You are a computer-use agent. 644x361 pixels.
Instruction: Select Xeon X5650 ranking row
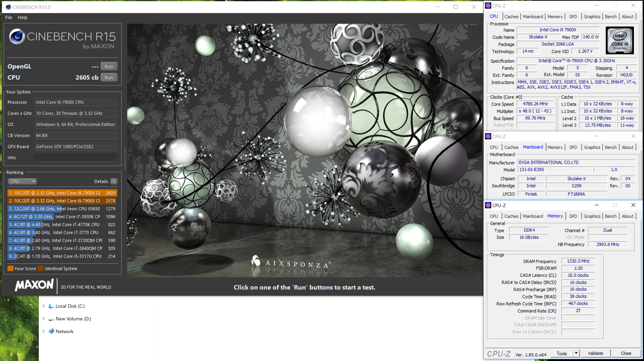(x=62, y=209)
